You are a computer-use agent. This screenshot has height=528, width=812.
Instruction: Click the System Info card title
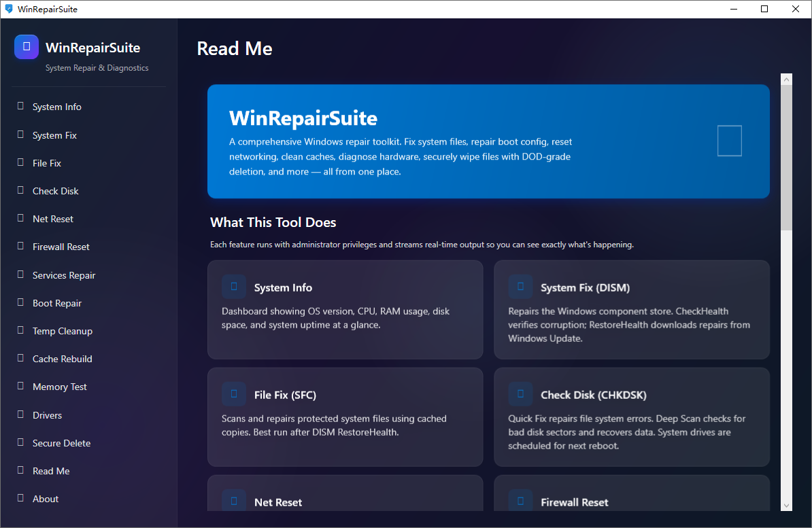(x=283, y=288)
